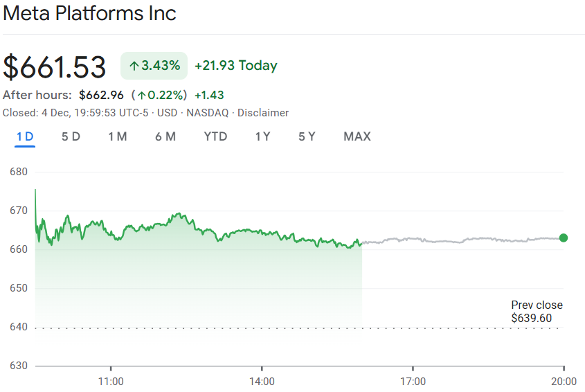
Task: Click the green up-arrow in 3.43% badge
Action: click(x=134, y=66)
